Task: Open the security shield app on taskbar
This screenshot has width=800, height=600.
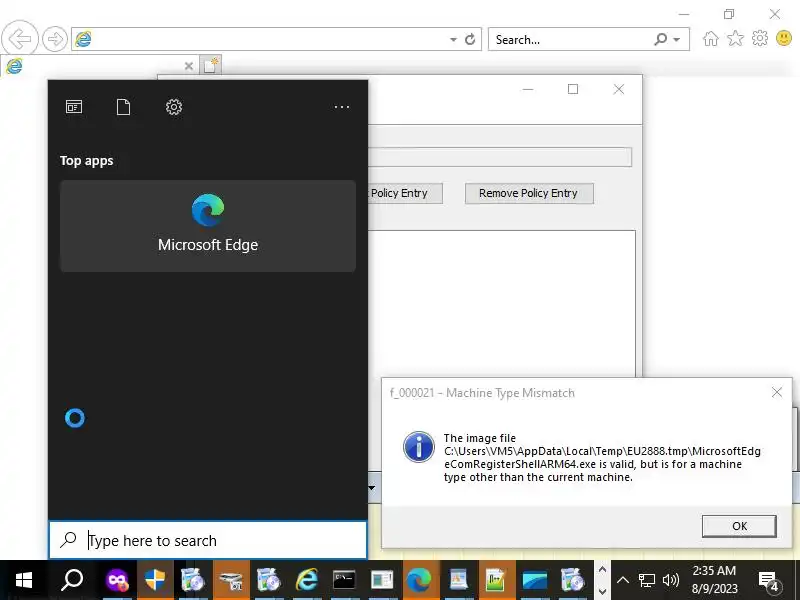Action: (155, 580)
